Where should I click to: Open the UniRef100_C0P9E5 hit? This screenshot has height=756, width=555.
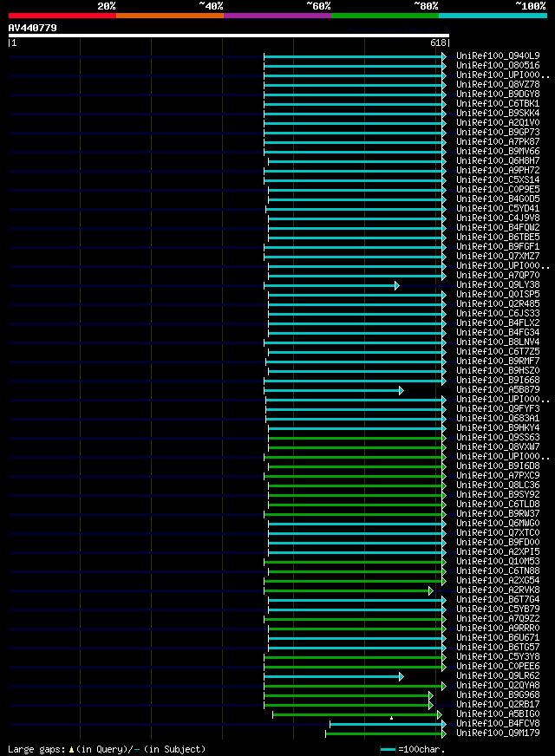498,190
